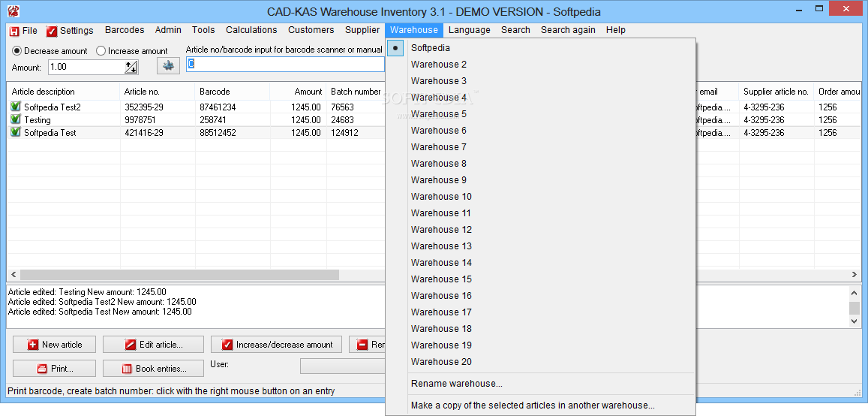
Task: Click the Amount value input field
Action: [x=86, y=67]
